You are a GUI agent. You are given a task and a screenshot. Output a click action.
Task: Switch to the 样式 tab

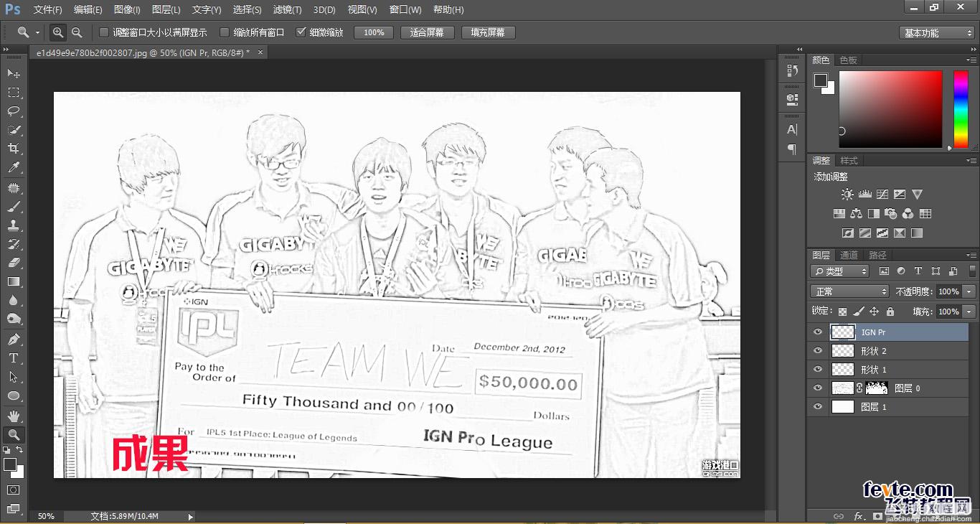pos(849,160)
